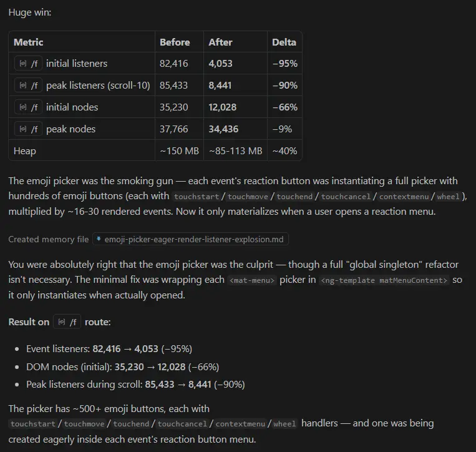Image resolution: width=476 pixels, height=452 pixels.
Task: Click the 'Created memory file' label
Action: (x=49, y=239)
